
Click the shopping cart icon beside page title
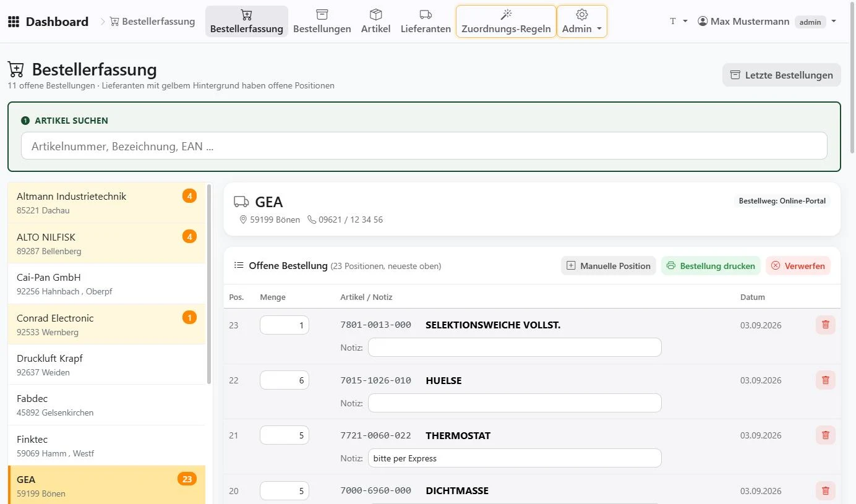[x=16, y=69]
